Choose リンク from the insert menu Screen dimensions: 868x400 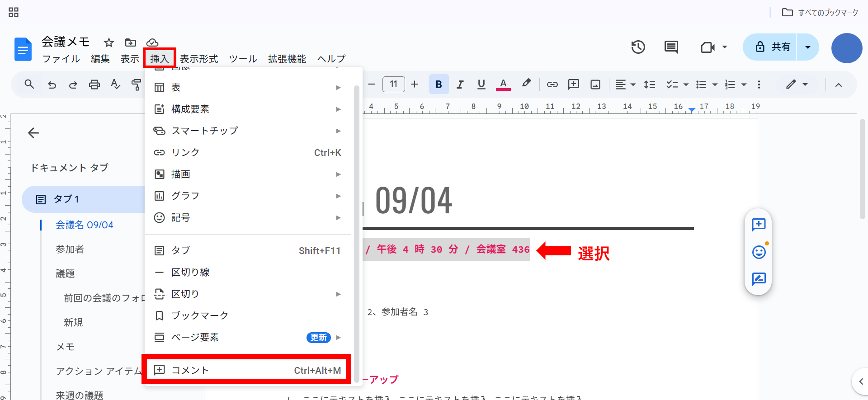(x=248, y=152)
